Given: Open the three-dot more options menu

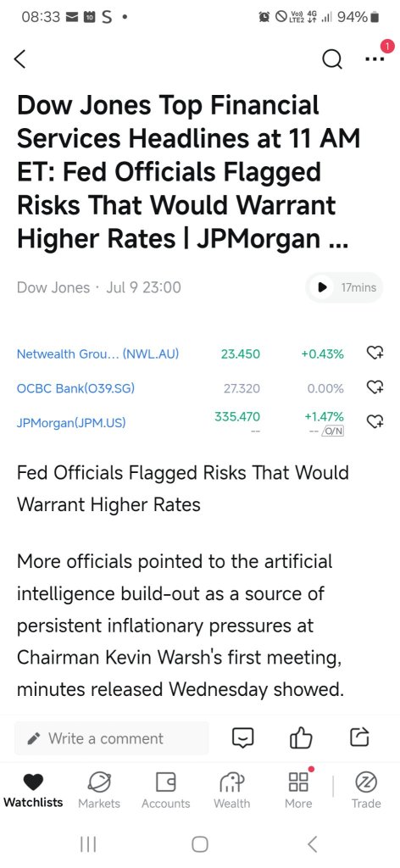Looking at the screenshot, I should [x=375, y=59].
